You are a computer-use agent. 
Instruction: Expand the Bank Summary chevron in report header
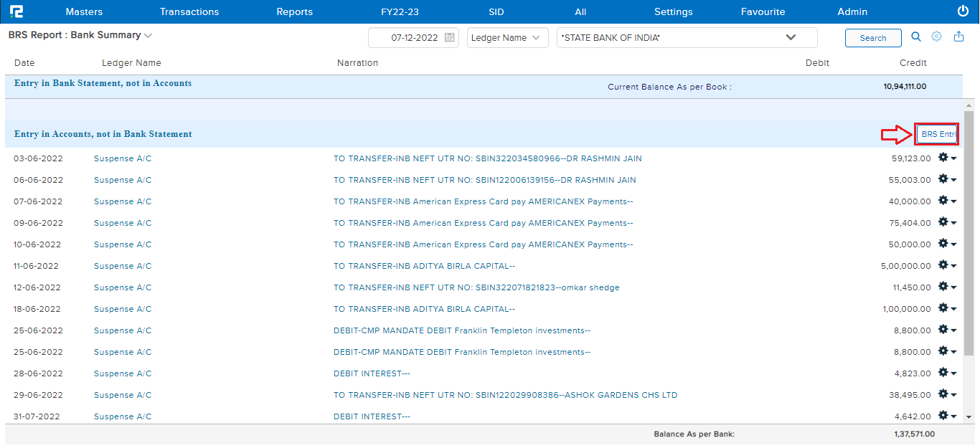click(x=149, y=34)
